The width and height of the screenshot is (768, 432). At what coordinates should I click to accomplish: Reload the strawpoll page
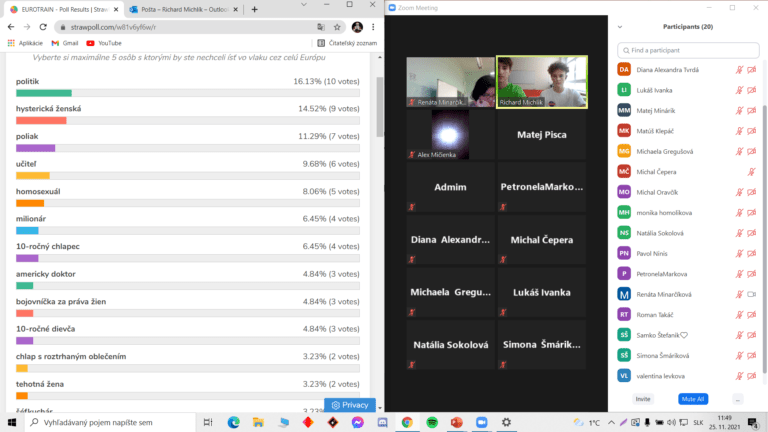click(43, 27)
